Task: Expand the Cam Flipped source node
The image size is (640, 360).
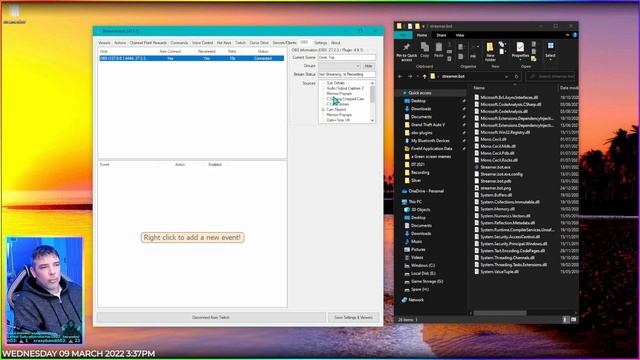Action: click(x=323, y=110)
